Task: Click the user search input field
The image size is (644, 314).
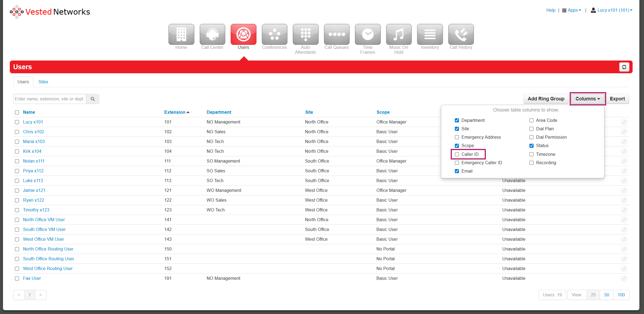Action: pos(50,99)
